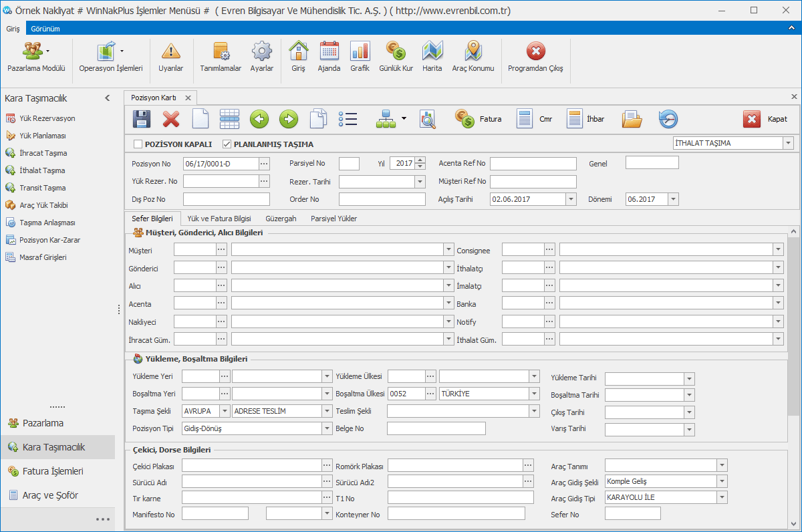Click into the Belge No field
Image resolution: width=802 pixels, height=532 pixels.
pyautogui.click(x=437, y=428)
